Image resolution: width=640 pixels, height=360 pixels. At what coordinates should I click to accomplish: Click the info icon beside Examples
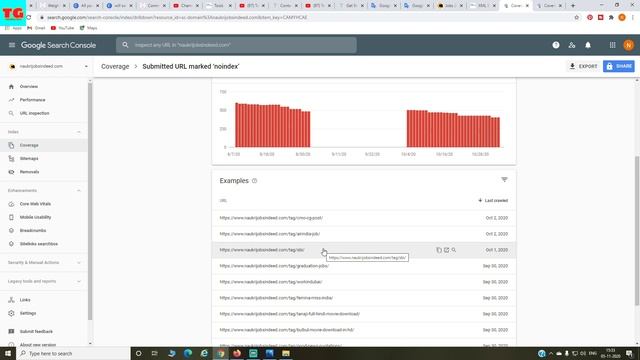(254, 181)
